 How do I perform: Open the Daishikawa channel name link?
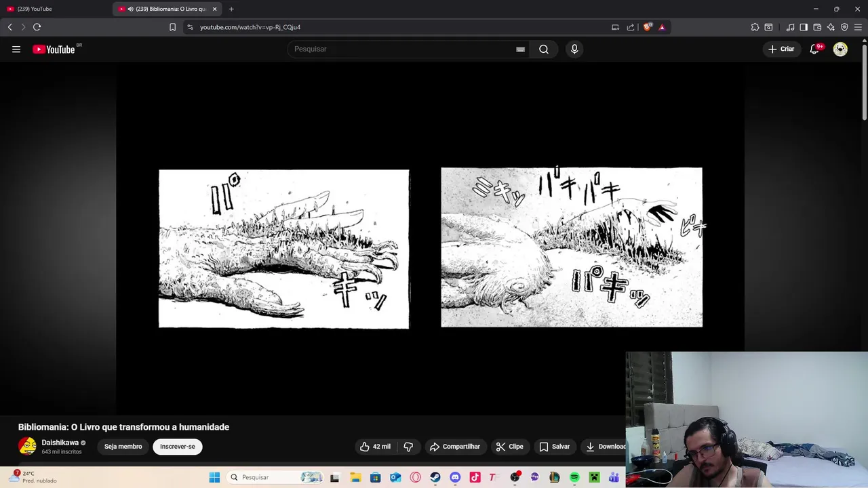[x=60, y=443]
